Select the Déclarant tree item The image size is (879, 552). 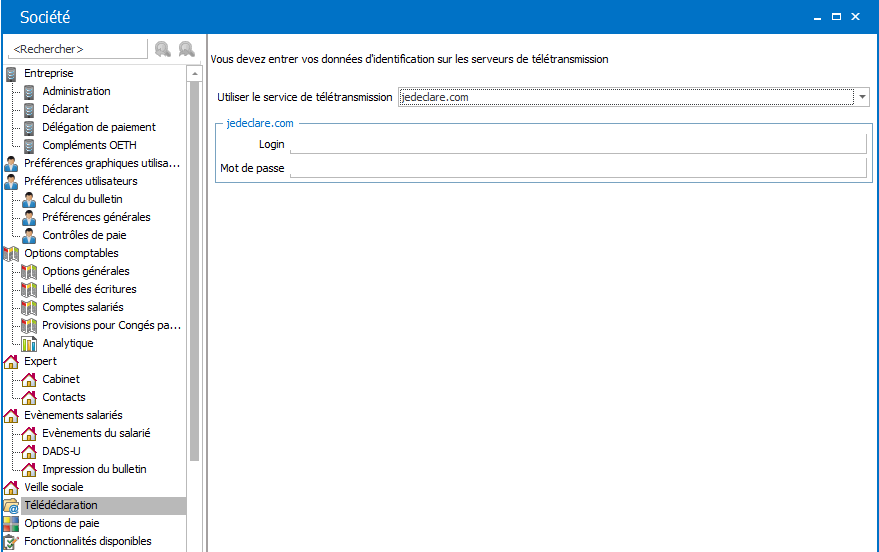pos(66,109)
